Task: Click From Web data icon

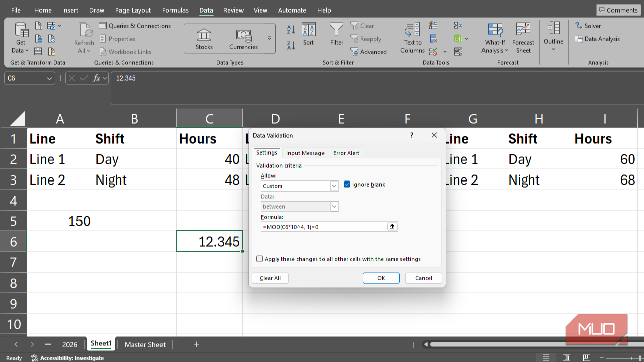Action: pyautogui.click(x=39, y=39)
